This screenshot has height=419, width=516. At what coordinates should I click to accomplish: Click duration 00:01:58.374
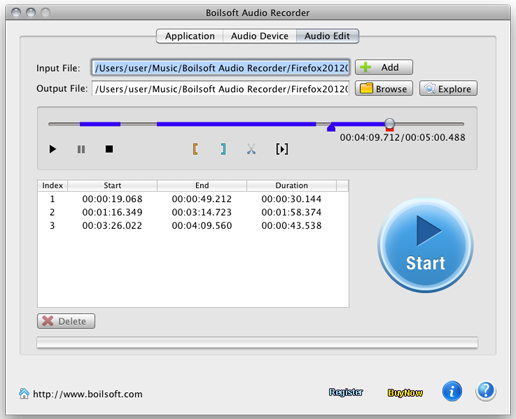[x=291, y=212]
